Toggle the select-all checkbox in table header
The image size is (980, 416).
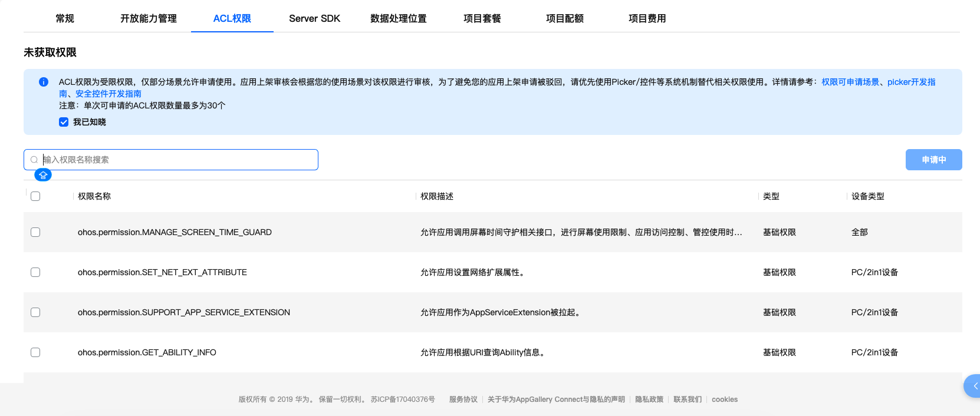click(x=35, y=196)
